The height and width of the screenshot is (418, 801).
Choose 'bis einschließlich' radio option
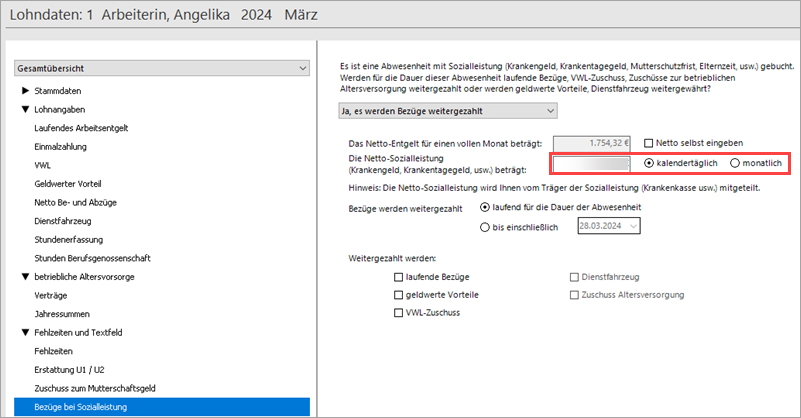486,226
